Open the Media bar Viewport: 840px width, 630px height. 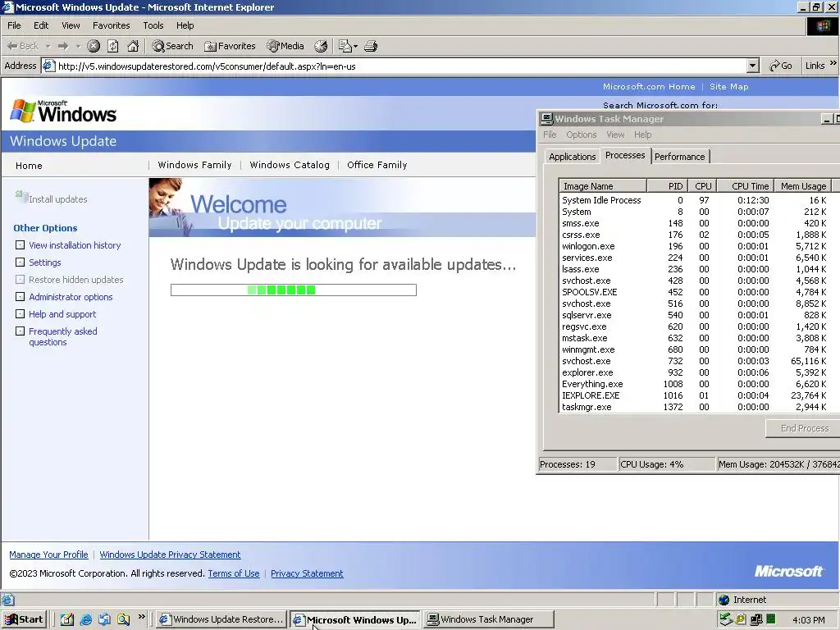[285, 46]
